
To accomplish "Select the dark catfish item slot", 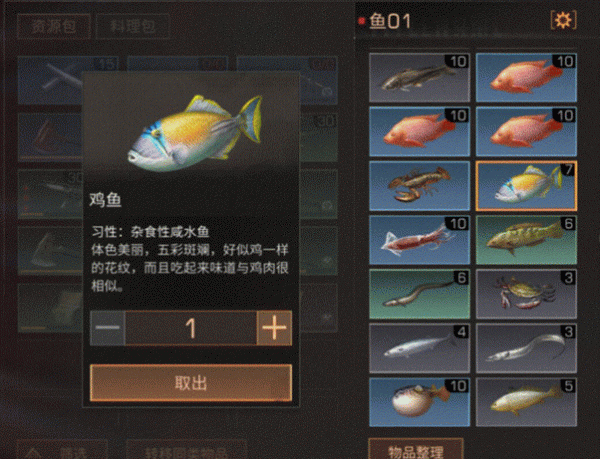I will 419,78.
